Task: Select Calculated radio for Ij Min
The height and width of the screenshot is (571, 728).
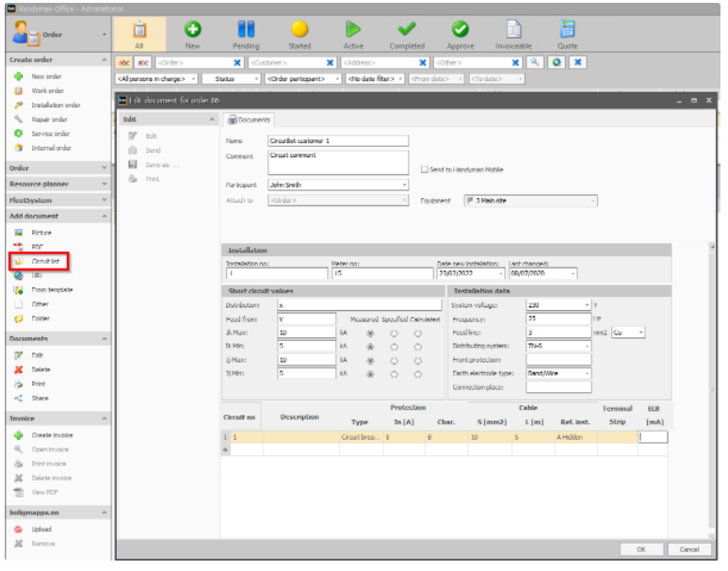Action: coord(418,374)
